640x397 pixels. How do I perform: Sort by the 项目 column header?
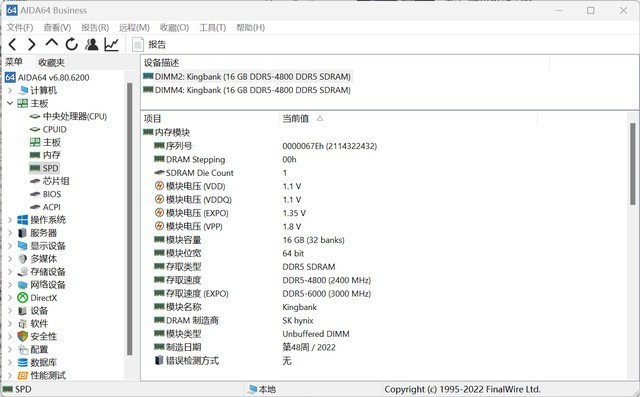[210, 119]
